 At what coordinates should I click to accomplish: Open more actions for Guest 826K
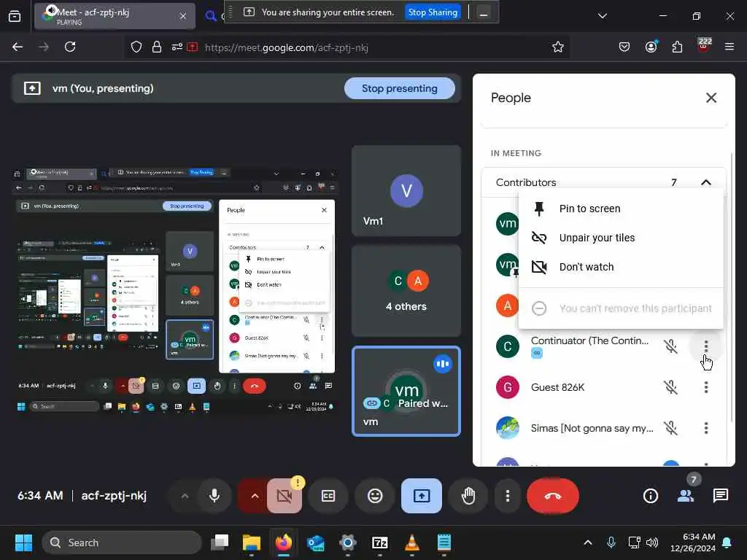click(x=706, y=387)
